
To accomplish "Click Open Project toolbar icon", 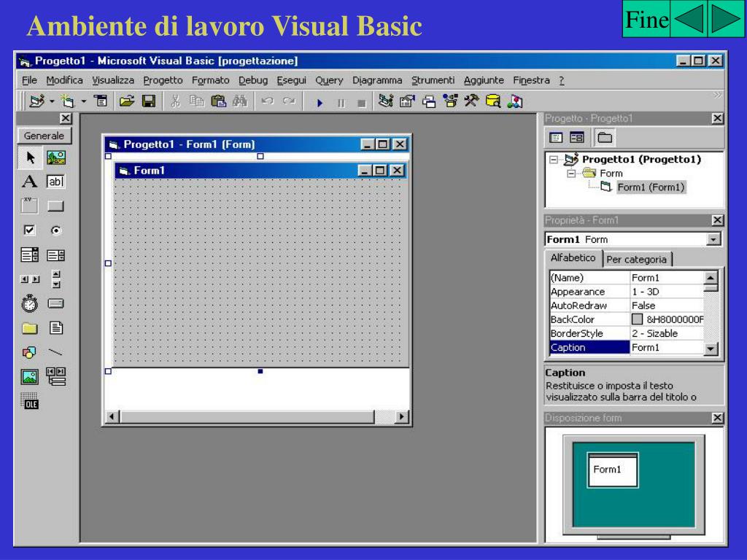I will point(127,101).
